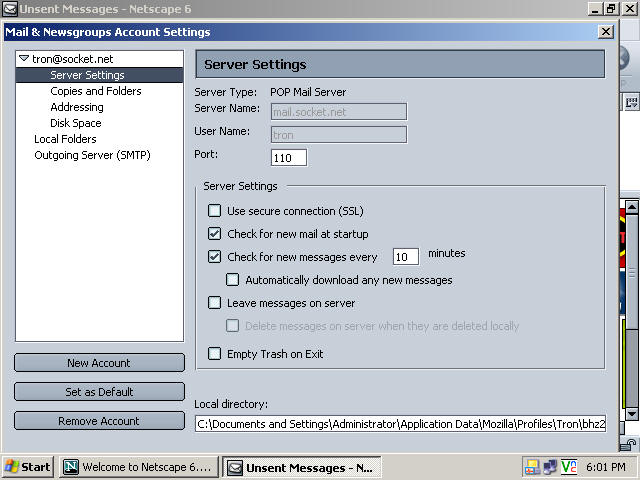Screen dimensions: 640x480
Task: Click the Port input field
Action: 289,158
